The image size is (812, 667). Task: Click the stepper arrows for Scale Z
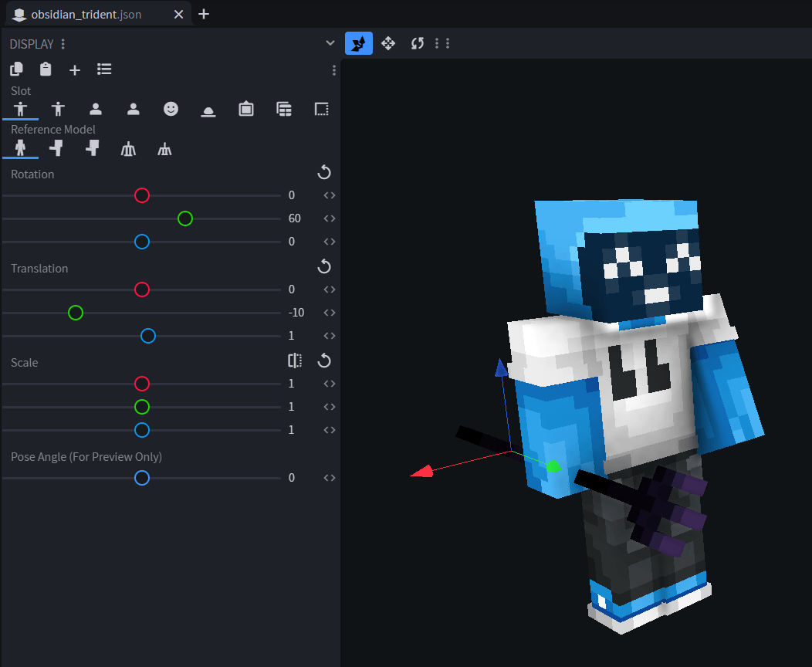(330, 430)
